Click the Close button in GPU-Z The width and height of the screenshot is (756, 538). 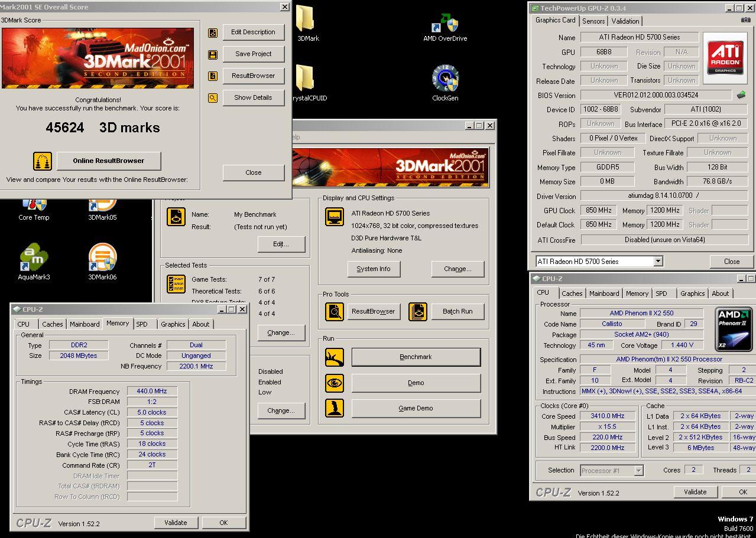click(x=732, y=262)
